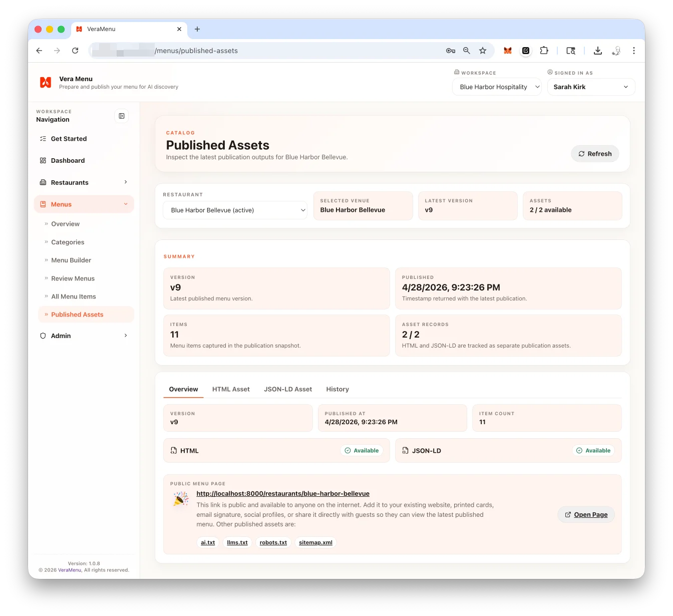This screenshot has width=673, height=616.
Task: Open the MetaMask fox extension icon
Action: pos(508,51)
